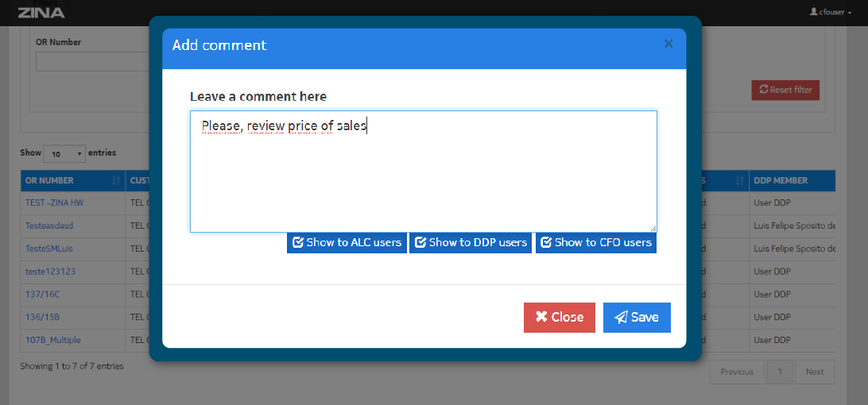
Task: Open the 107B_Multiple order link
Action: pos(52,340)
